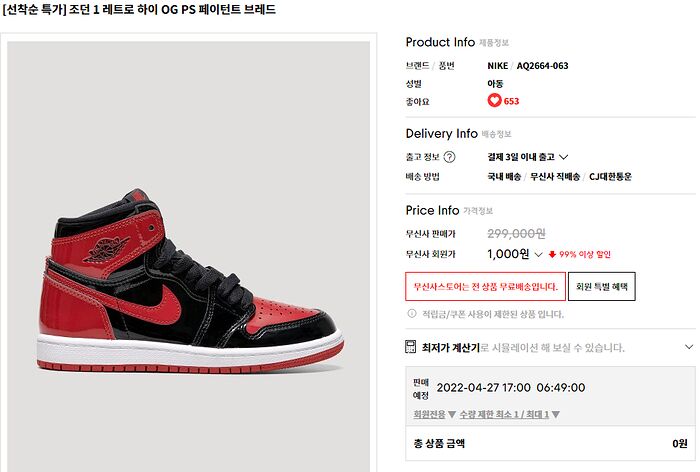This screenshot has width=700, height=472.
Task: Click the product code AQ2664-063
Action: click(x=542, y=66)
